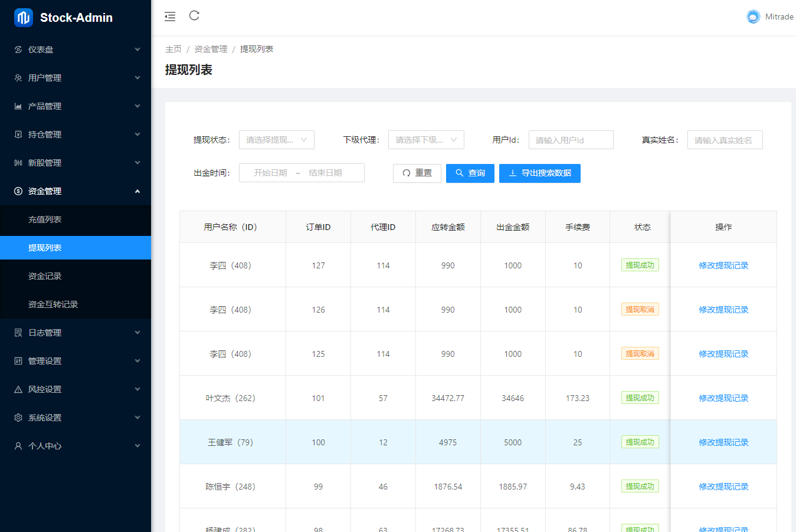Collapse the sidebar with the menu fold icon

(x=170, y=17)
